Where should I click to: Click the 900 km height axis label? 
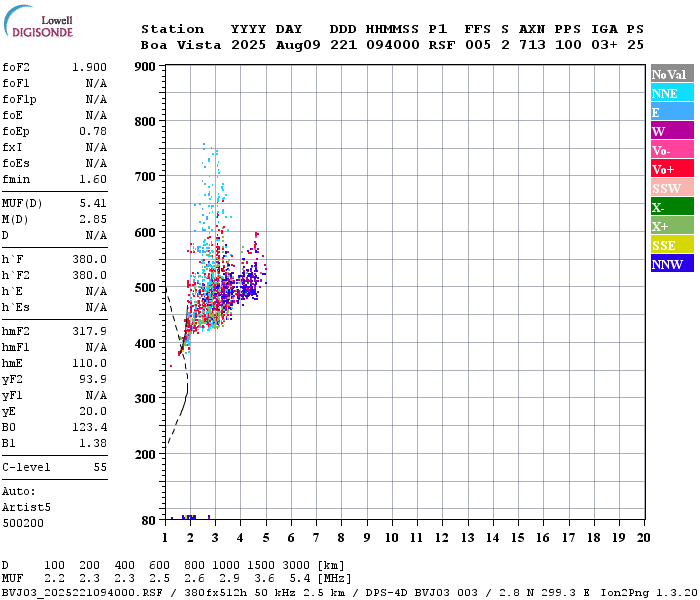coord(145,67)
